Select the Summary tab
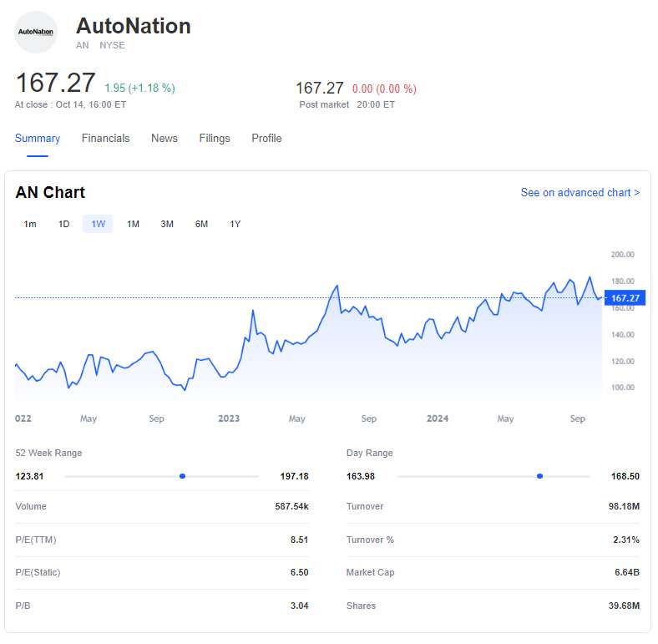 click(x=38, y=139)
